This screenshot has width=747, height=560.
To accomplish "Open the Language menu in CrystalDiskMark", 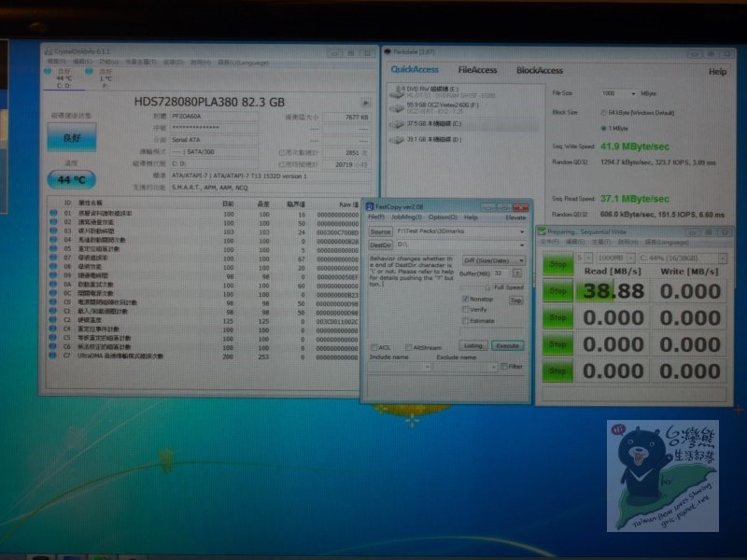I will point(667,243).
